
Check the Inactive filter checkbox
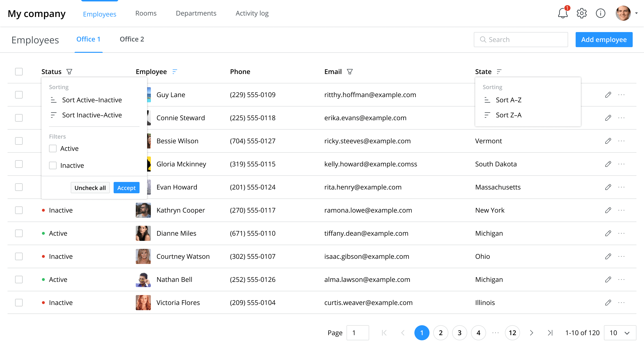[x=53, y=165]
